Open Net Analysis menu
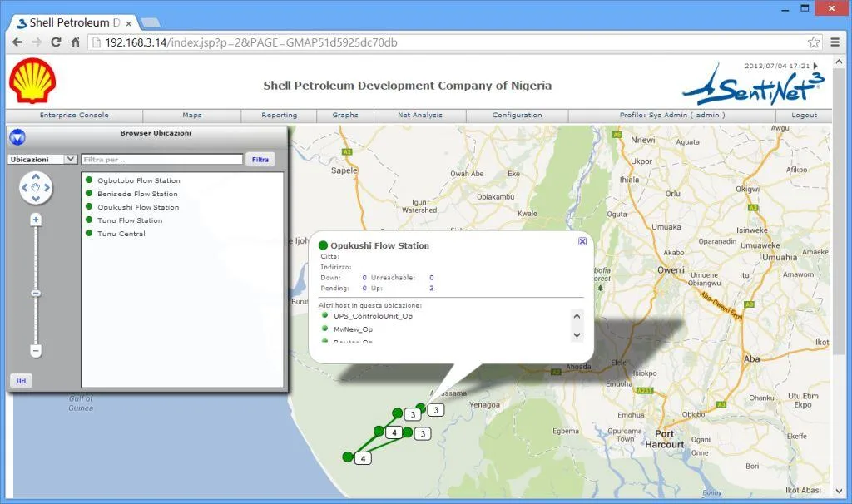 click(x=420, y=115)
